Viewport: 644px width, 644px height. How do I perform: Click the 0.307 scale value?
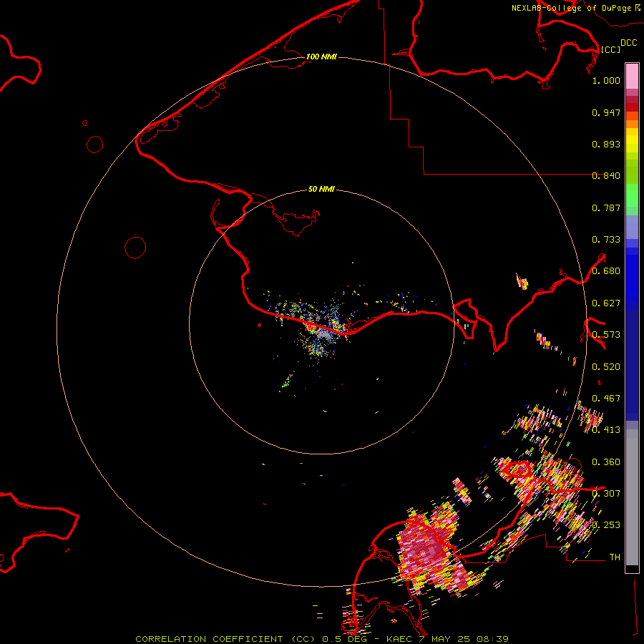click(x=606, y=494)
